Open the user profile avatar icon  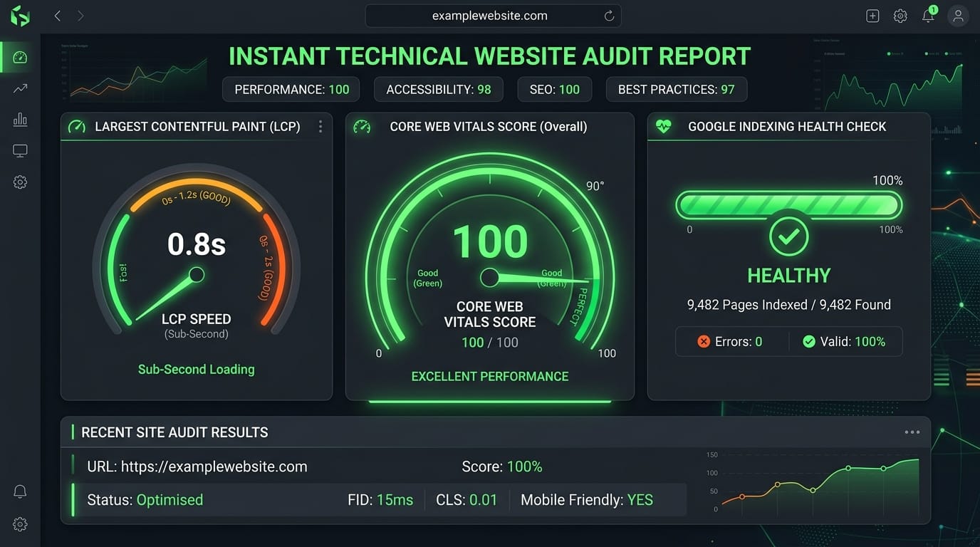[x=958, y=16]
